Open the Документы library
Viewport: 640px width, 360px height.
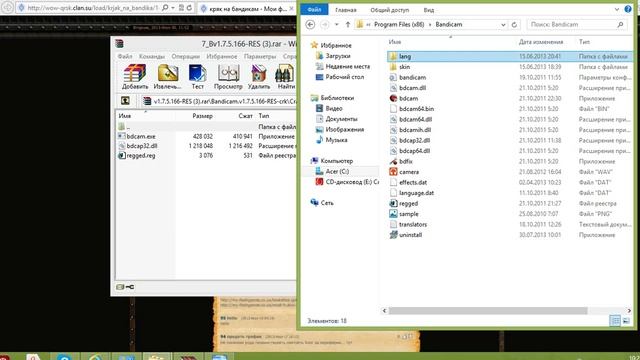(x=341, y=119)
